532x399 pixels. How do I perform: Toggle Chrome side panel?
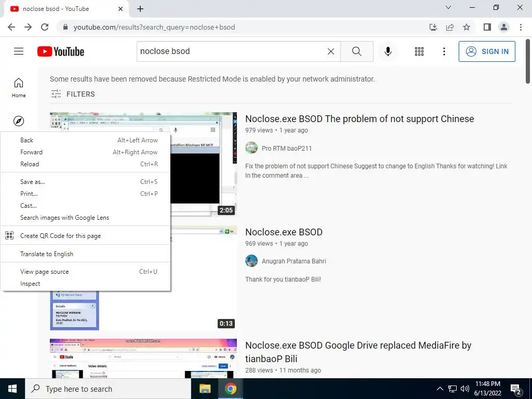487,27
